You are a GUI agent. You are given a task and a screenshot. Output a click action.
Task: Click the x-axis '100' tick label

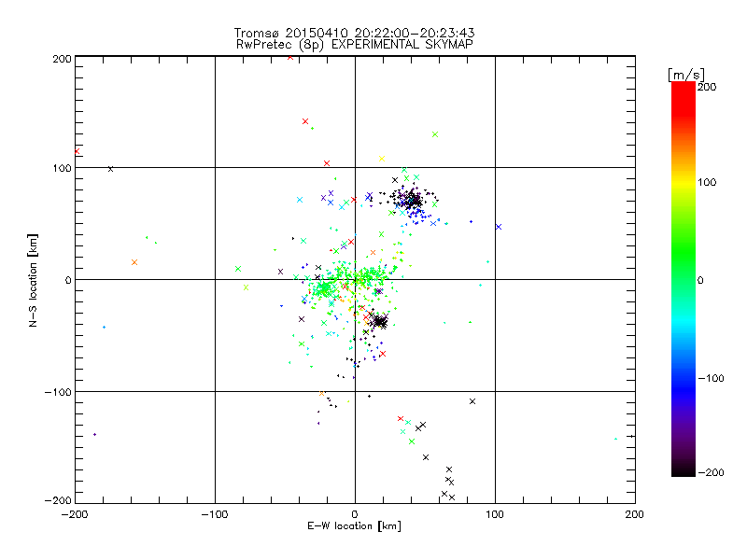coord(495,515)
